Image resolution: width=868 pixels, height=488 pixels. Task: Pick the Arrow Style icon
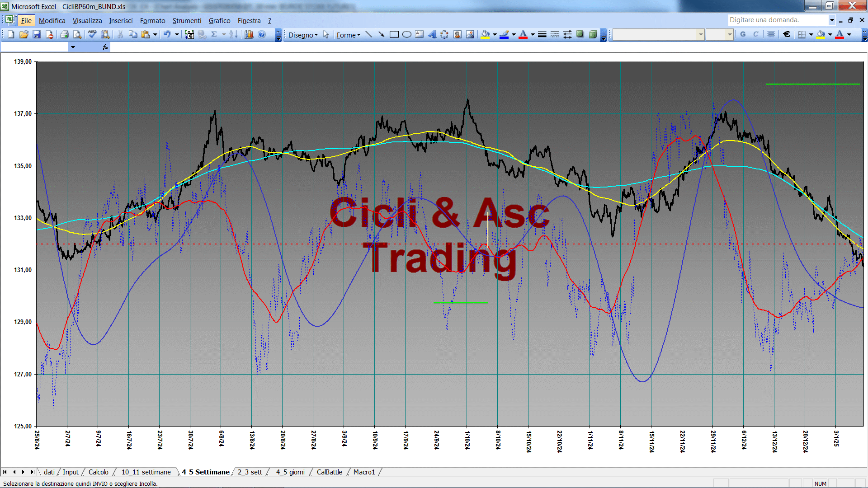pos(567,34)
